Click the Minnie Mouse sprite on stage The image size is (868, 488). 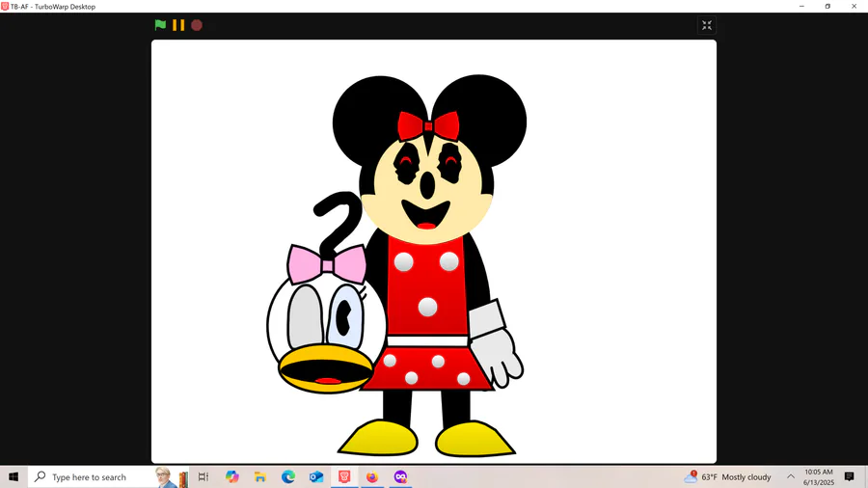429,265
